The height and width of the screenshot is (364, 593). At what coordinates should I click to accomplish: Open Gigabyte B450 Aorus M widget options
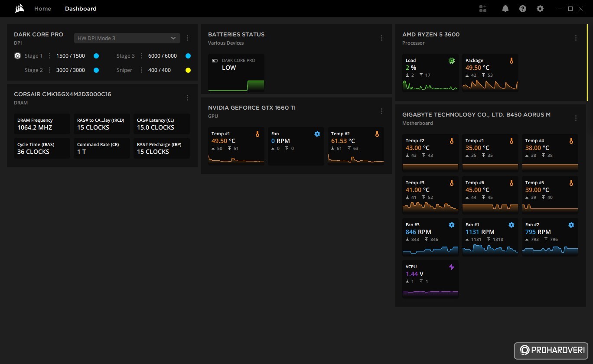576,118
